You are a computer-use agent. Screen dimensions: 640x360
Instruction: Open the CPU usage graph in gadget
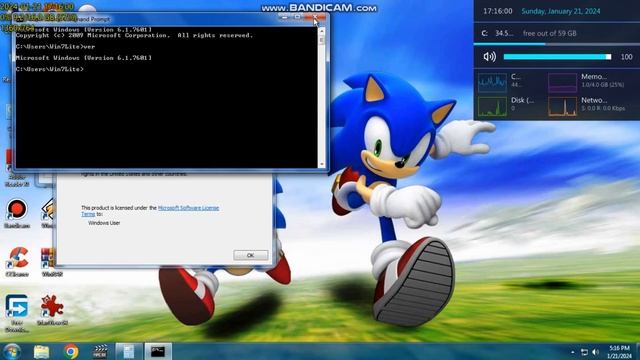coord(492,83)
